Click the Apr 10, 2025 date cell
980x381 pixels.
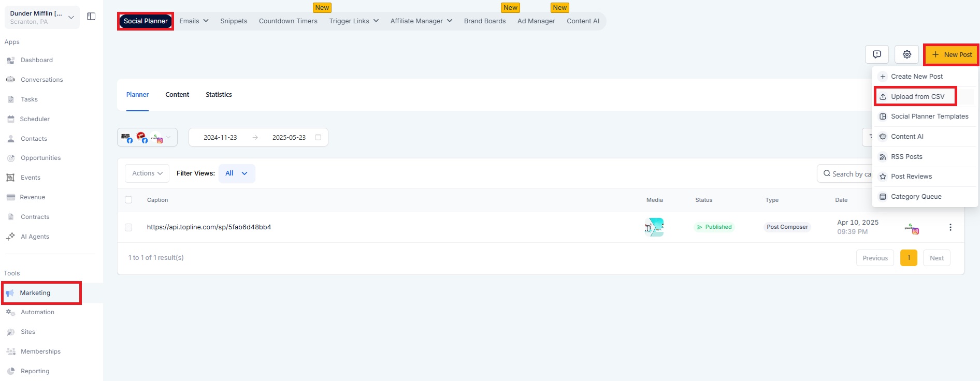(858, 227)
